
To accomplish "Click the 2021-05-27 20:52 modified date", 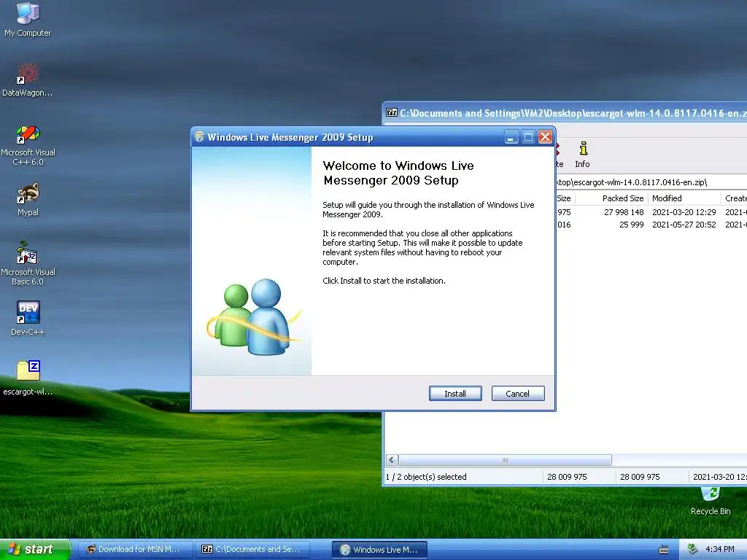I will 684,225.
